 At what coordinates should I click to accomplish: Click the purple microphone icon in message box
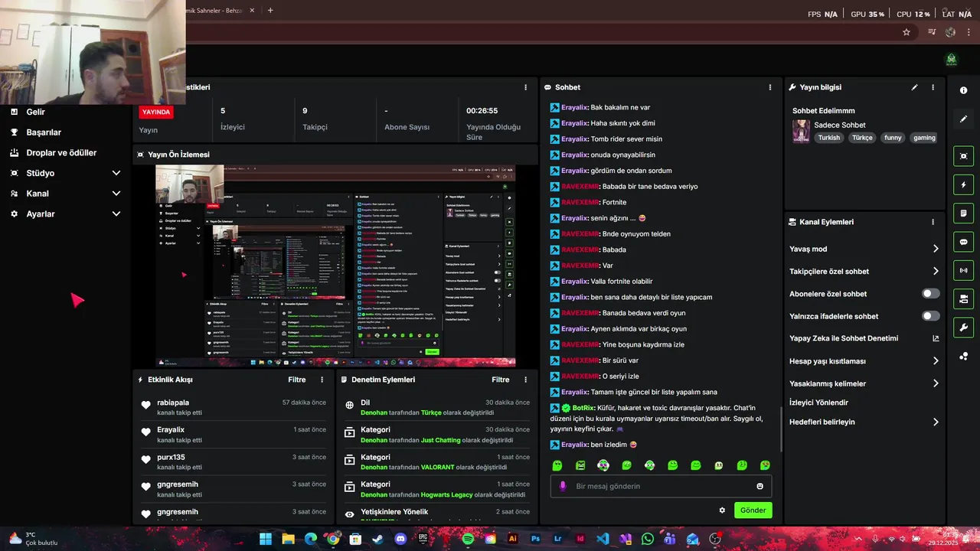coord(563,486)
